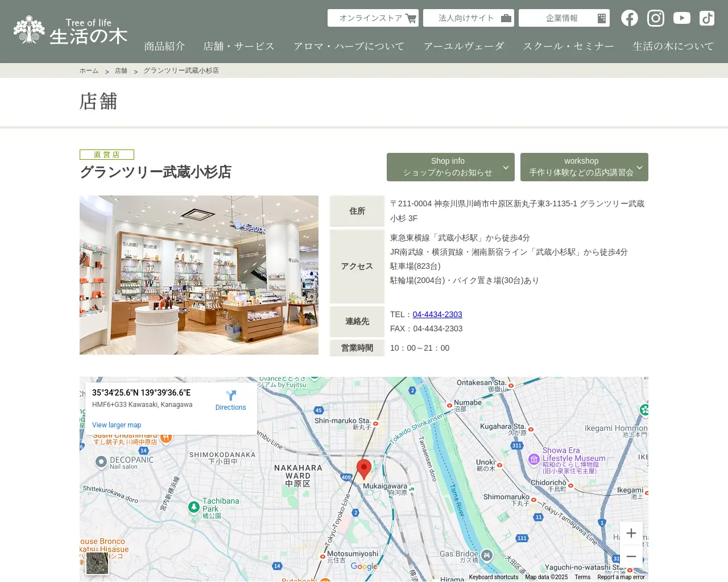Zoom in using the map plus button
728x582 pixels.
(x=631, y=533)
